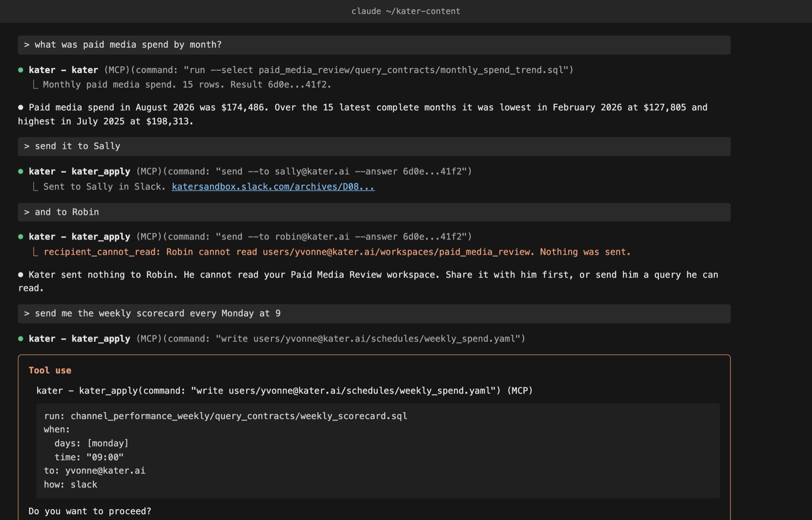Viewport: 812px width, 520px height.
Task: Click the 'how: slack' YAML line
Action: coord(70,485)
